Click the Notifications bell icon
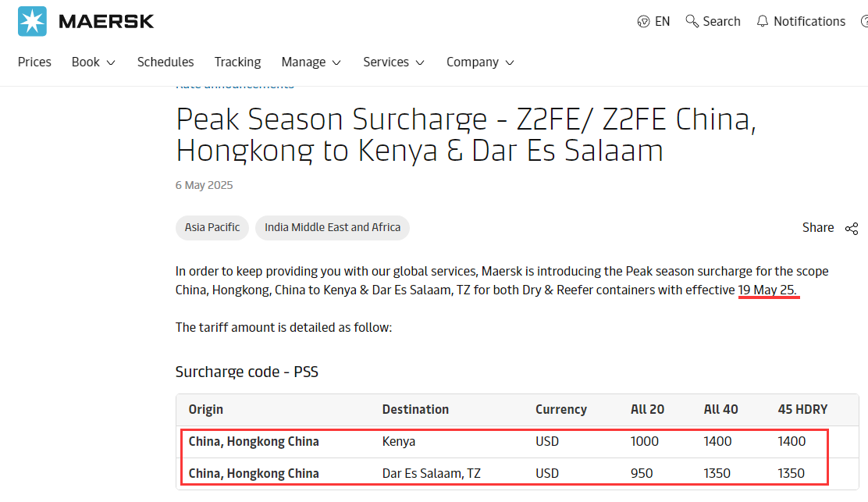The width and height of the screenshot is (868, 502). (x=763, y=22)
